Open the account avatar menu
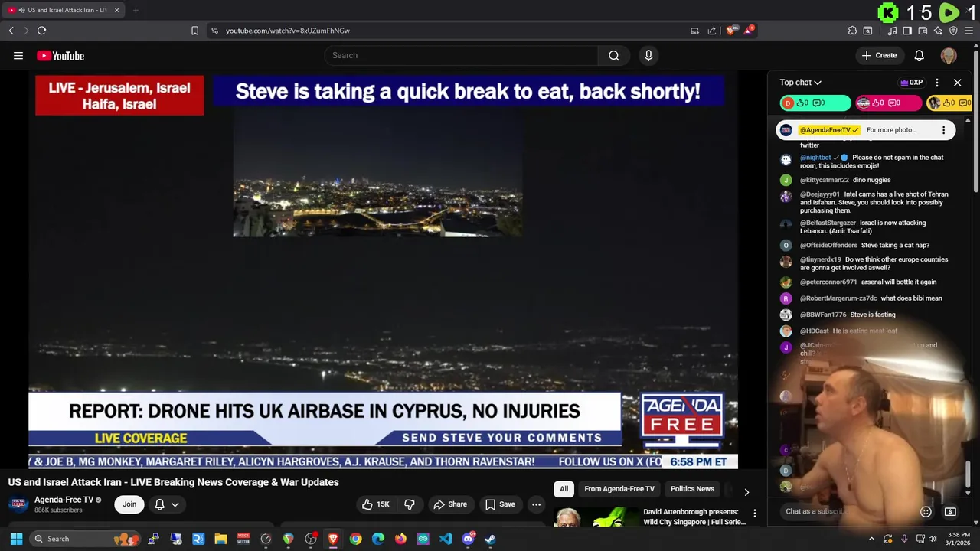Screen dimensions: 980x551 click(x=948, y=55)
